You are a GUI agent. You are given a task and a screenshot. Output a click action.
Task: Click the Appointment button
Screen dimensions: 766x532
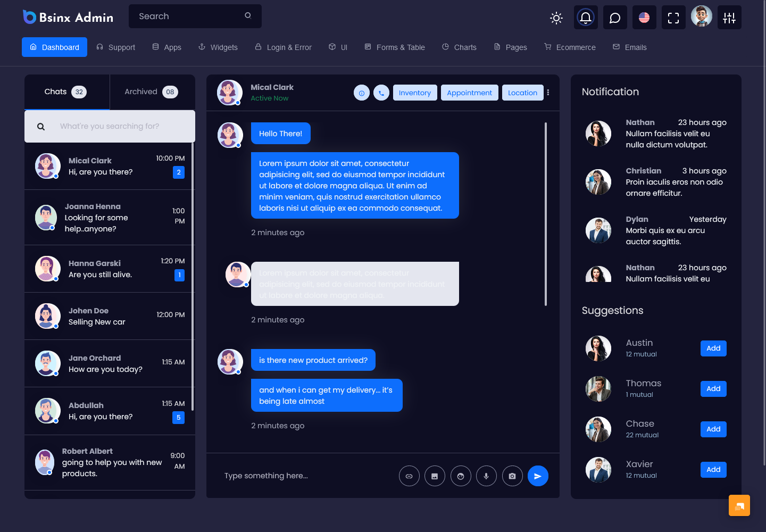(x=469, y=93)
